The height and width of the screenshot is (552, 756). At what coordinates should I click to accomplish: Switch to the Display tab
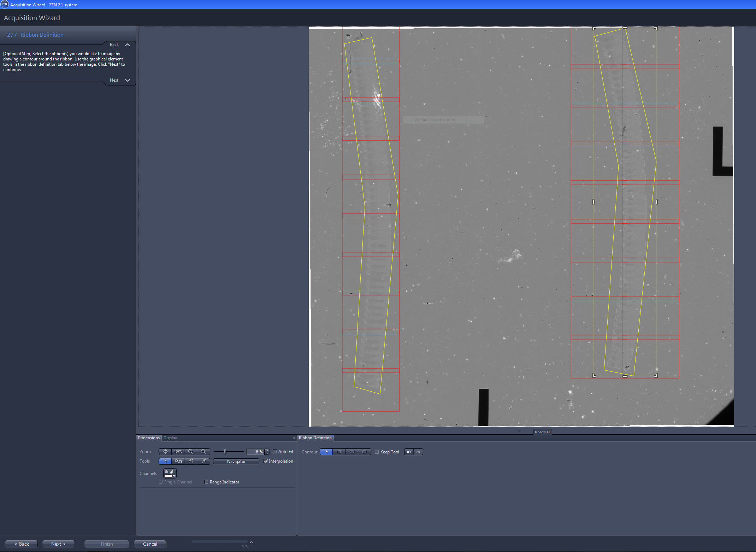pos(170,438)
